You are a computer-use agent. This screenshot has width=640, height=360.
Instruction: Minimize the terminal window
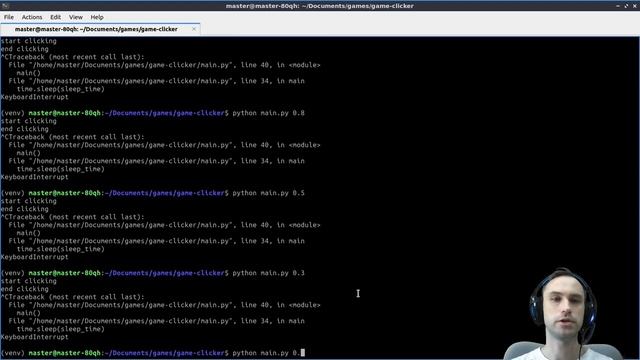[x=618, y=6]
